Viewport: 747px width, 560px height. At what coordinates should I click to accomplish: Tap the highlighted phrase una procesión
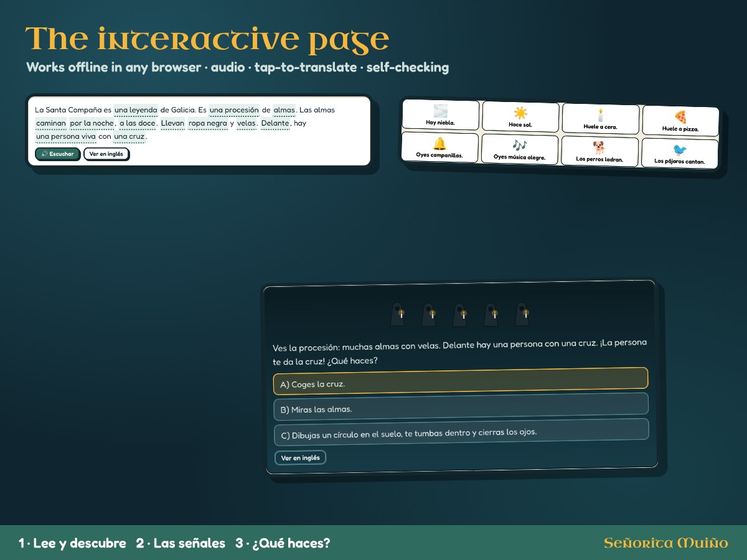(234, 110)
